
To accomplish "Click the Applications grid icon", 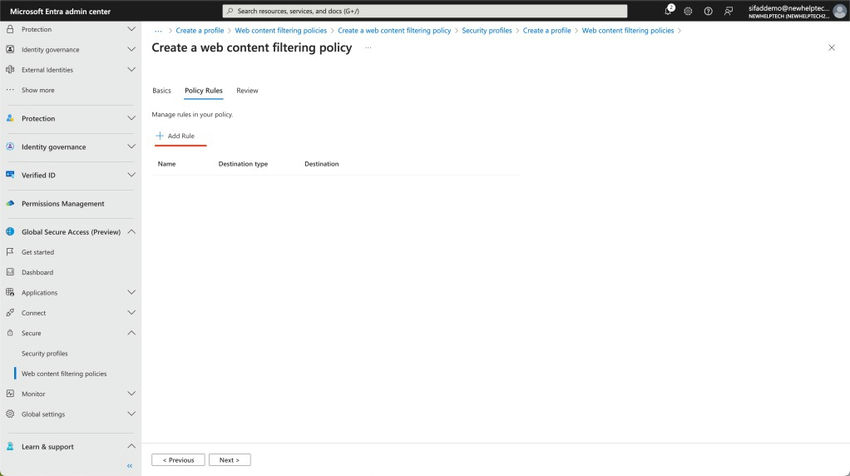I will 10,292.
